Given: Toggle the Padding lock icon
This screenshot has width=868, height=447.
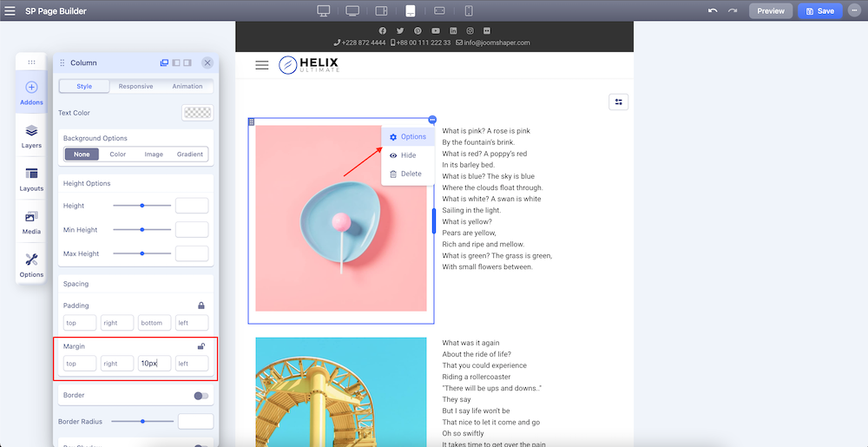Looking at the screenshot, I should 201,306.
